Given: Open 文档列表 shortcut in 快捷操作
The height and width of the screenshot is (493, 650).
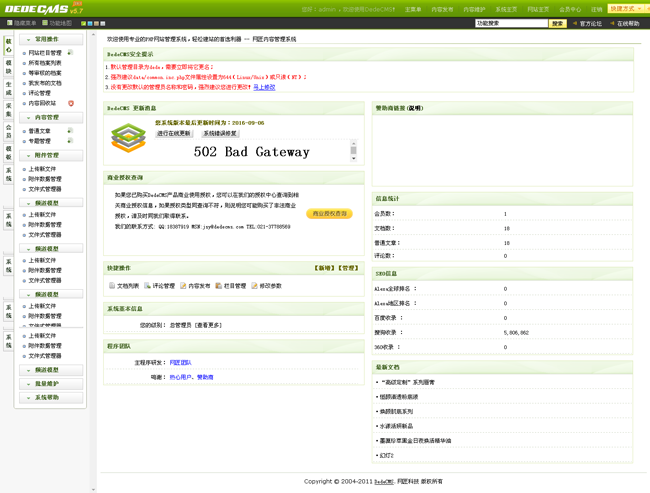Looking at the screenshot, I should click(124, 286).
